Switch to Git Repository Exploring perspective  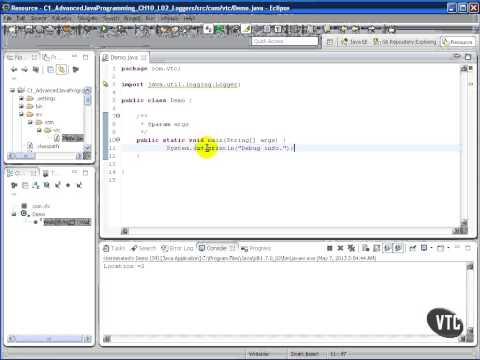click(x=405, y=42)
